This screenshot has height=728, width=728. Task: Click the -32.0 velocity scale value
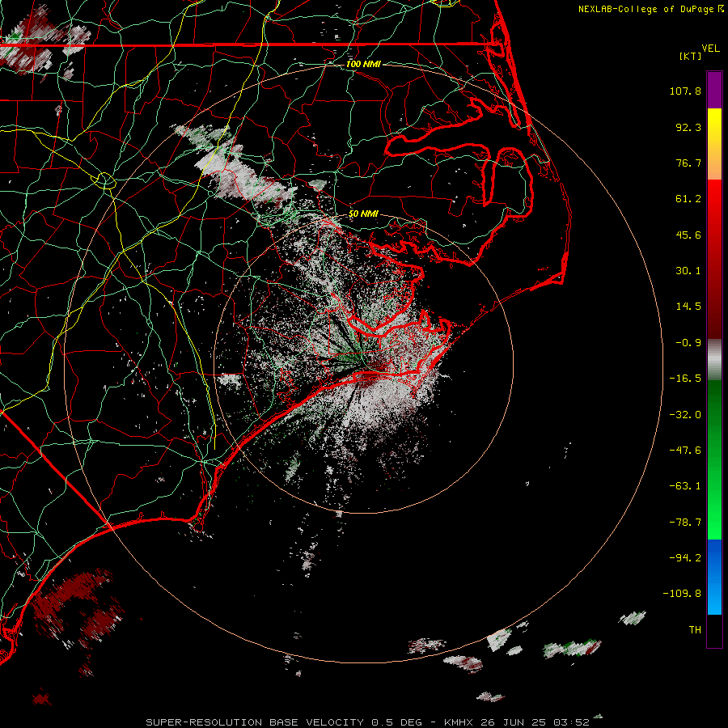point(685,415)
